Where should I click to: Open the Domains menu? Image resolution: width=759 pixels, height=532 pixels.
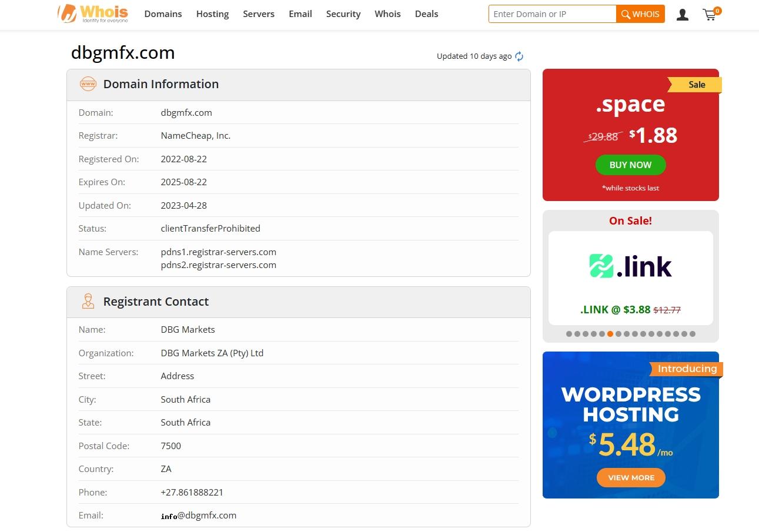coord(163,14)
